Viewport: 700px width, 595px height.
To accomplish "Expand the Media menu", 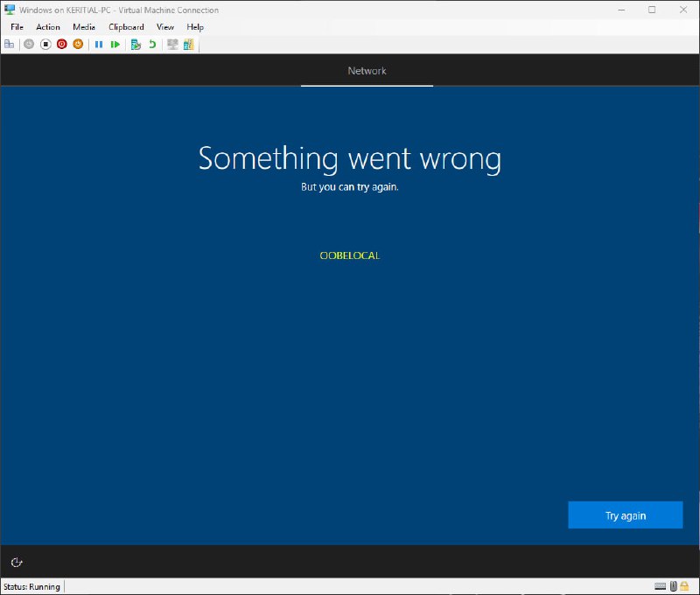I will click(84, 27).
